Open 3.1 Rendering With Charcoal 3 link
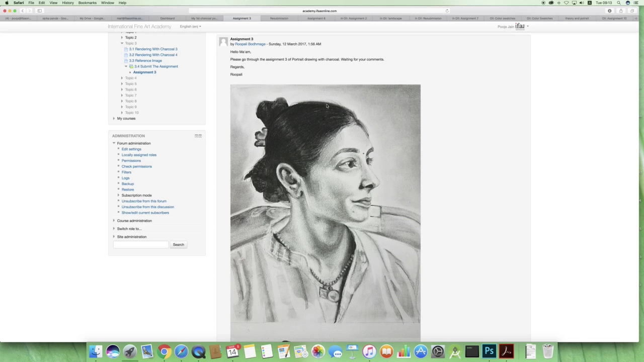The image size is (644, 362). click(x=153, y=49)
